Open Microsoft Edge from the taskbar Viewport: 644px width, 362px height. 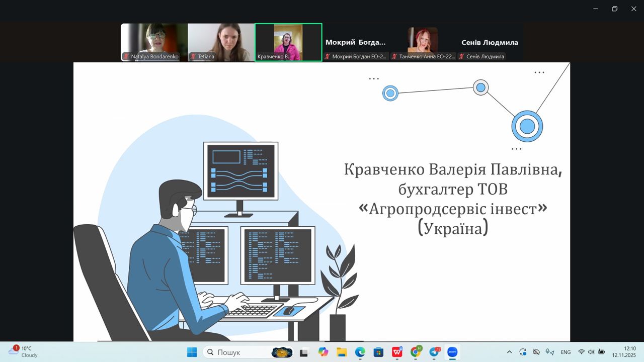click(360, 352)
